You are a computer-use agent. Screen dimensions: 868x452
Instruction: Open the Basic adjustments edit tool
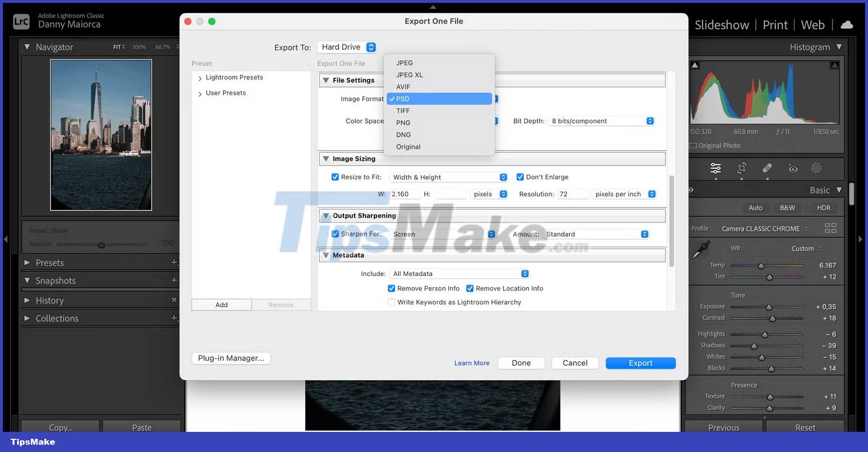715,168
